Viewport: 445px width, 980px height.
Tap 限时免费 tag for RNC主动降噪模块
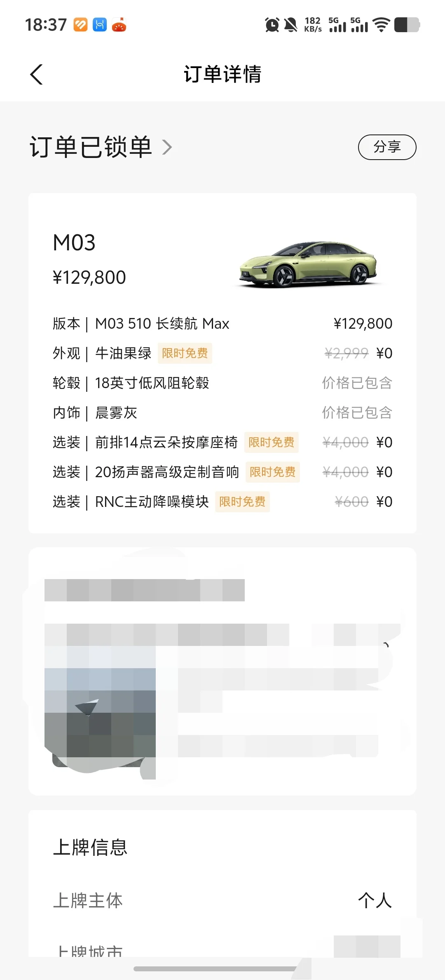click(242, 502)
